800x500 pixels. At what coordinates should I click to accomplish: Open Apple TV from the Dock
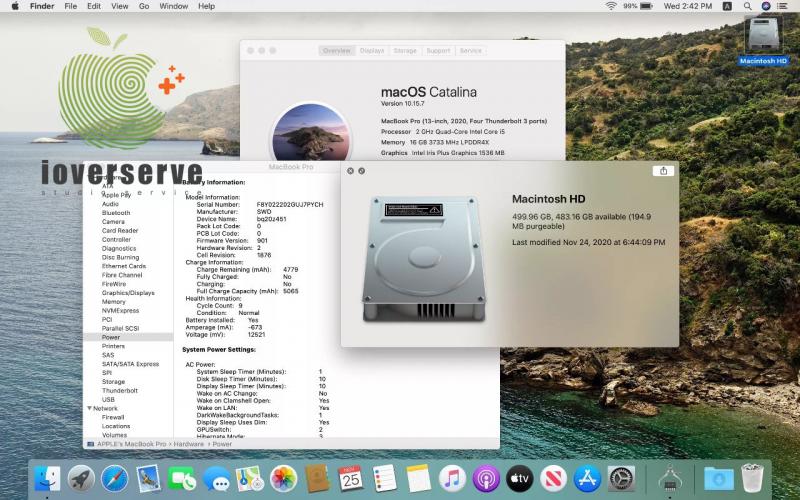pyautogui.click(x=520, y=479)
